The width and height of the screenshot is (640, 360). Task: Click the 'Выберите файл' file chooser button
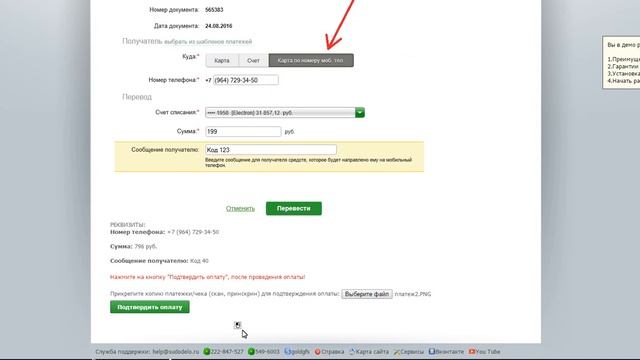[x=367, y=294]
